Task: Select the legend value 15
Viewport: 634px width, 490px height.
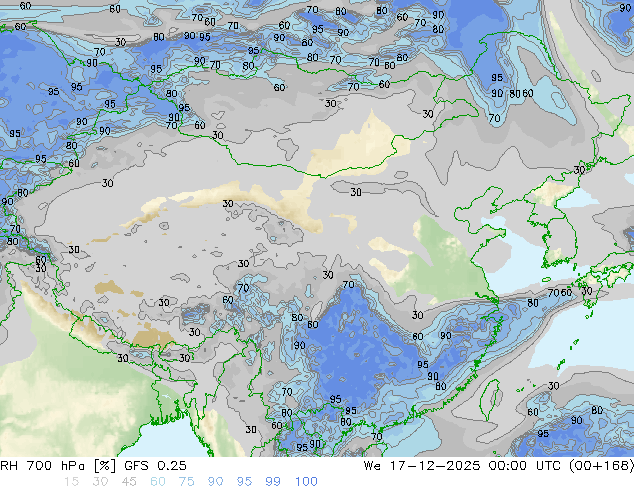Action: coord(71,482)
